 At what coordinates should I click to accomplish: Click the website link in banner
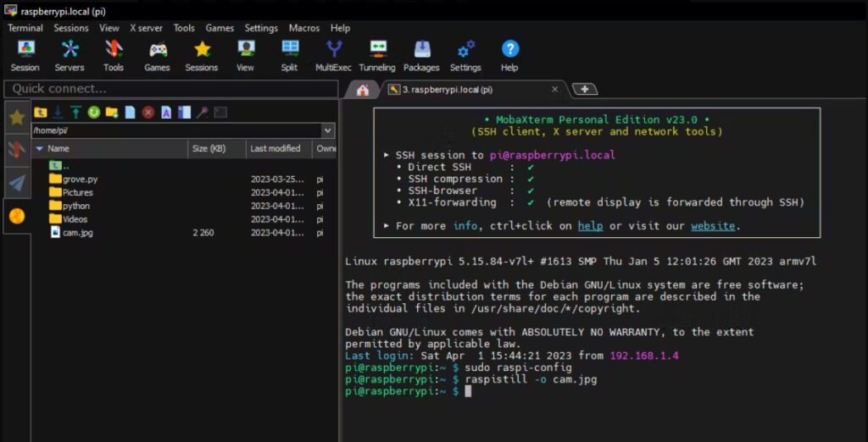pos(712,226)
